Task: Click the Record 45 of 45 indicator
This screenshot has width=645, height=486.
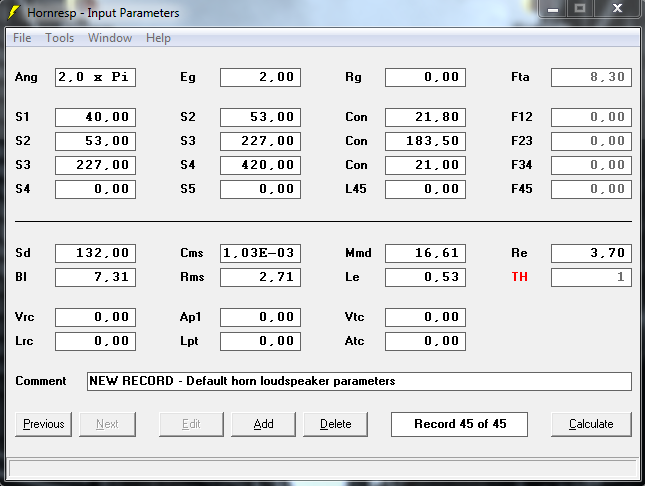Action: 459,424
